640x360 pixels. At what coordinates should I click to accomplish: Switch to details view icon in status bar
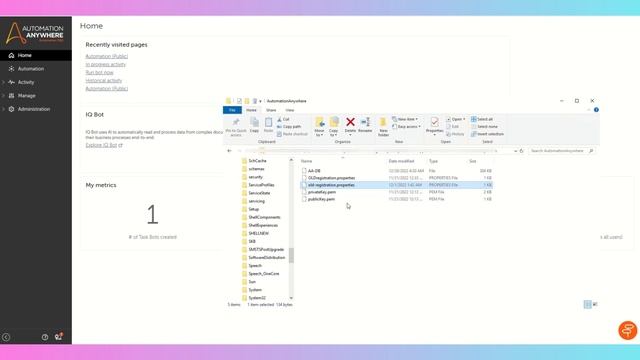[587, 304]
